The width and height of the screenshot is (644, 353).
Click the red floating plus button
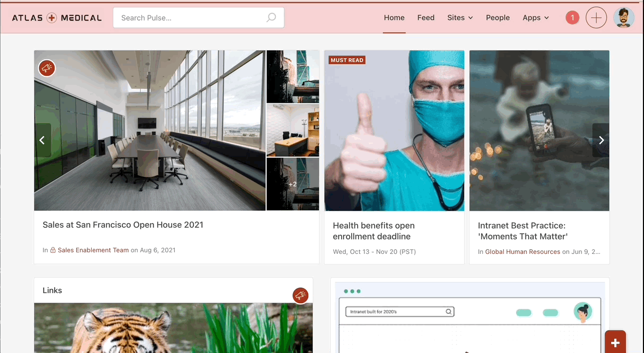pyautogui.click(x=615, y=342)
